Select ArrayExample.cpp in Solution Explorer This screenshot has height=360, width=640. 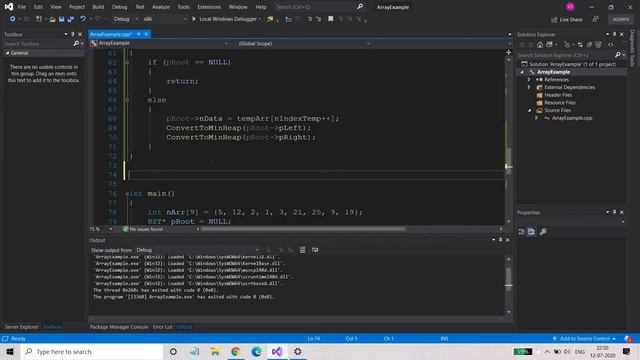(572, 118)
